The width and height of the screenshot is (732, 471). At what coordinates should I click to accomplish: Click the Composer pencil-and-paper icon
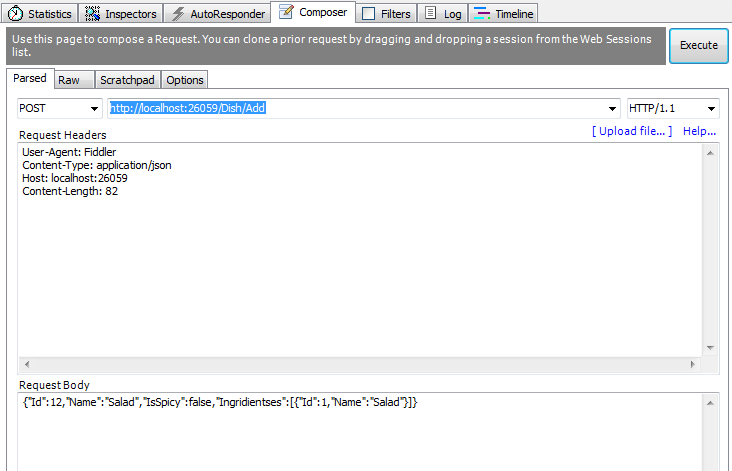tap(286, 12)
